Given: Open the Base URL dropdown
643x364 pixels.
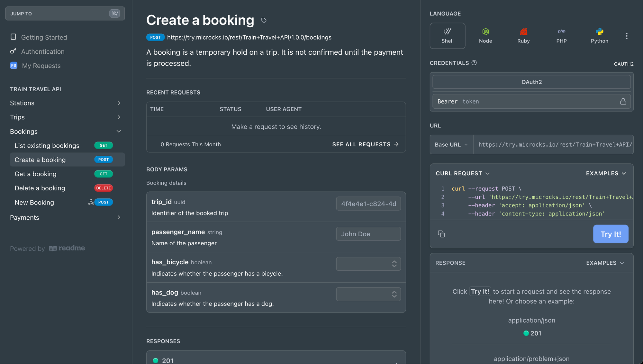Looking at the screenshot, I should click(451, 145).
